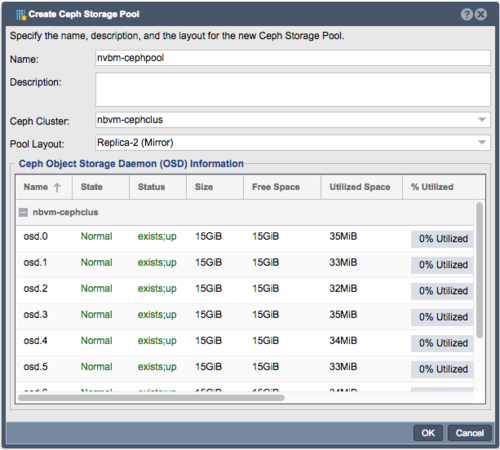Image resolution: width=500 pixels, height=450 pixels.
Task: Click the Normal state of osd.1
Action: [x=96, y=263]
